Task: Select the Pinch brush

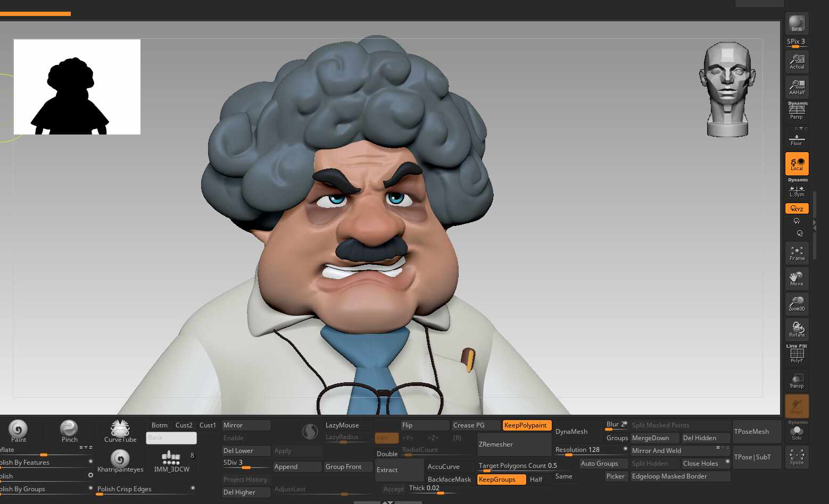Action: click(69, 431)
